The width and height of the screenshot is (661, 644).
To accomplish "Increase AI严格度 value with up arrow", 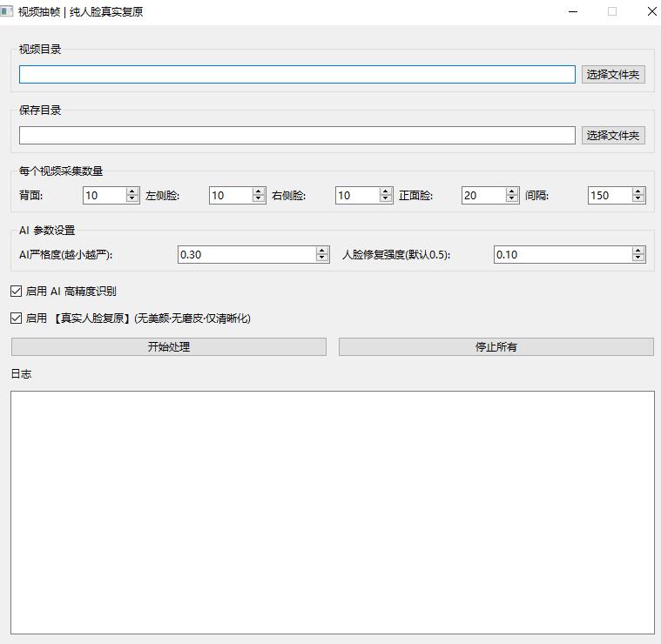I will (322, 251).
